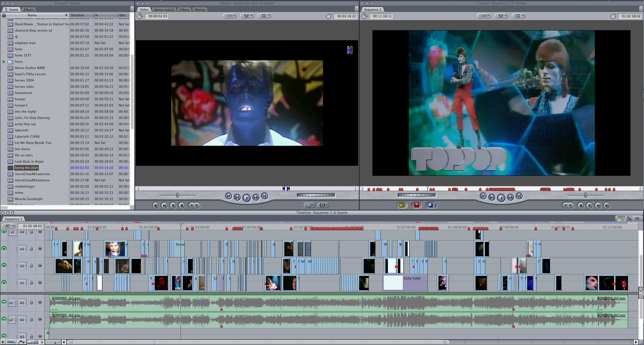
Task: Click Viewer shuttle control slider
Action: [178, 195]
